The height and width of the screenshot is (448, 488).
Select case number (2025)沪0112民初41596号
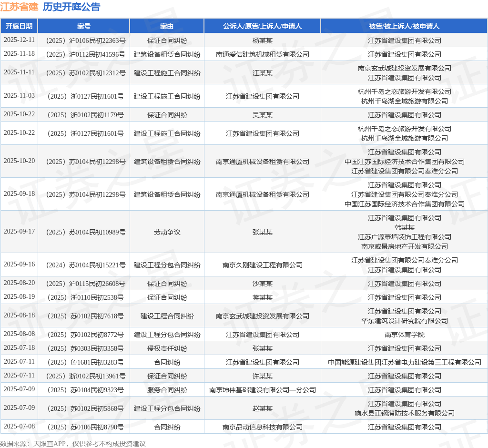(86, 54)
